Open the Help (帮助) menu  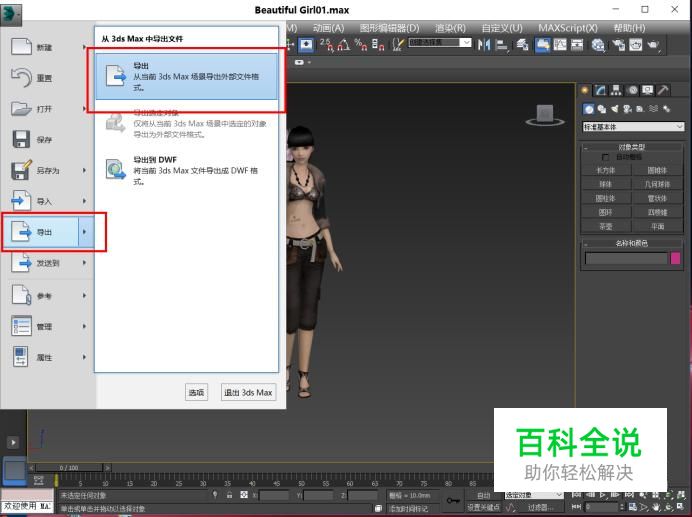629,28
